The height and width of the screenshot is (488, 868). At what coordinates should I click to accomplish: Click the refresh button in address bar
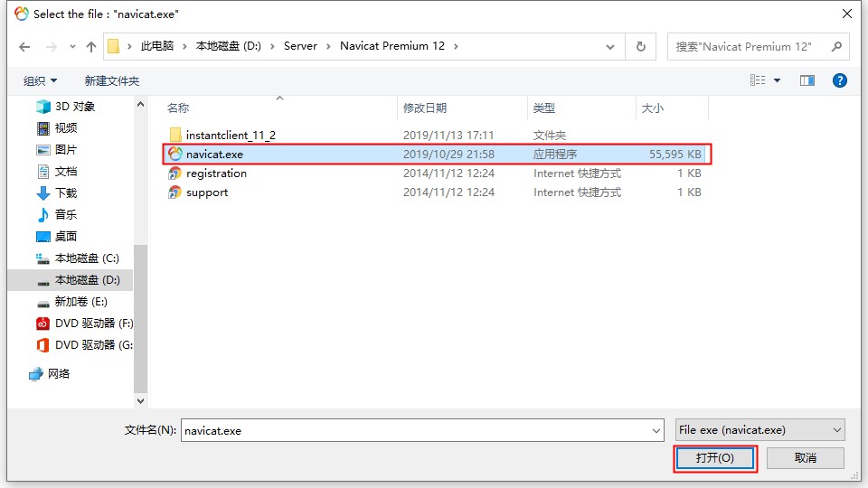pos(641,46)
